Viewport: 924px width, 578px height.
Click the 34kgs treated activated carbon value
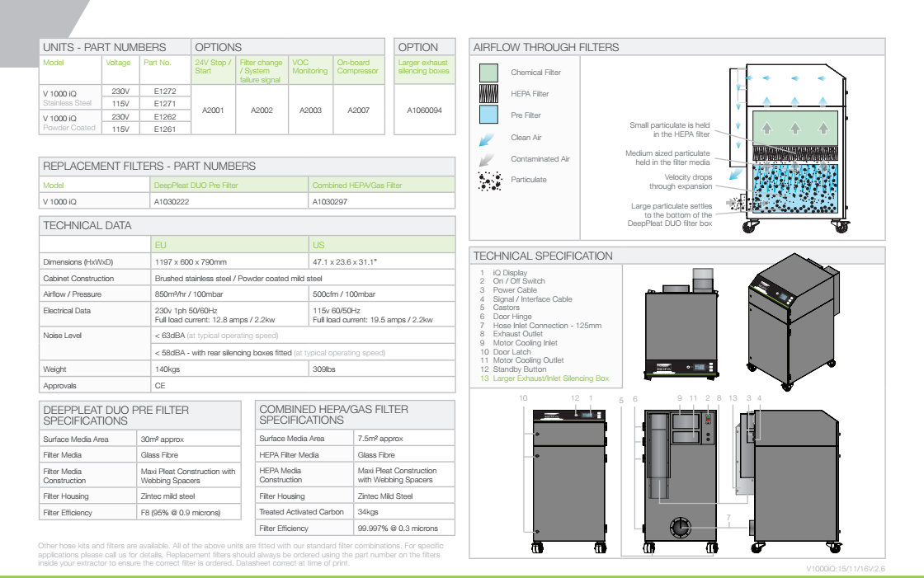[368, 512]
